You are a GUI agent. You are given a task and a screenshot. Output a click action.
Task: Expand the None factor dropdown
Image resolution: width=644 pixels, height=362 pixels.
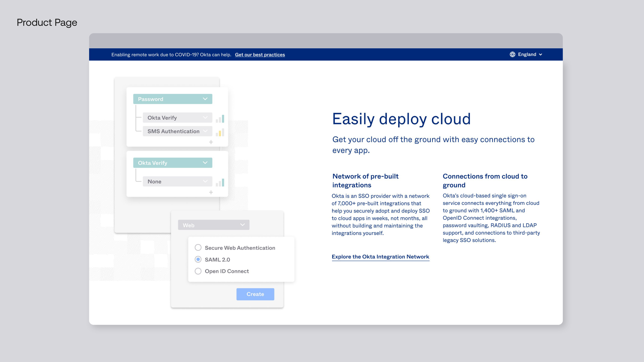click(178, 181)
